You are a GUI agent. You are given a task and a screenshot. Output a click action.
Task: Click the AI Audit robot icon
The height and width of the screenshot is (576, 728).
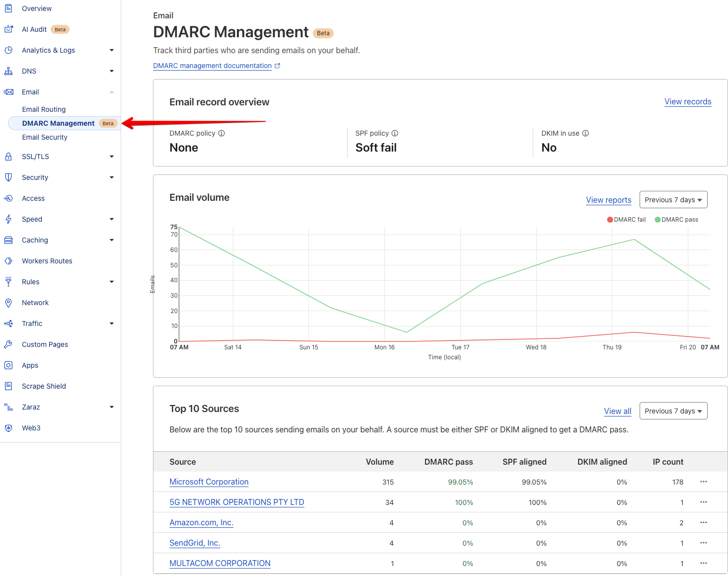click(x=8, y=29)
